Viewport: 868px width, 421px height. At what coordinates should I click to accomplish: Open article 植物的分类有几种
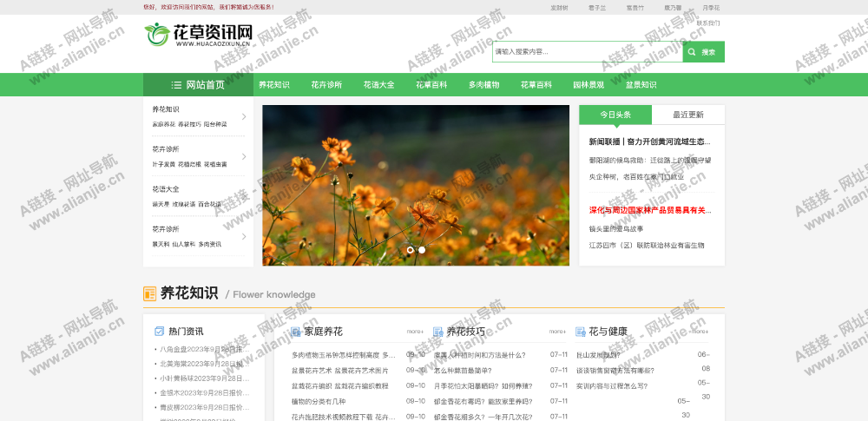pyautogui.click(x=319, y=402)
